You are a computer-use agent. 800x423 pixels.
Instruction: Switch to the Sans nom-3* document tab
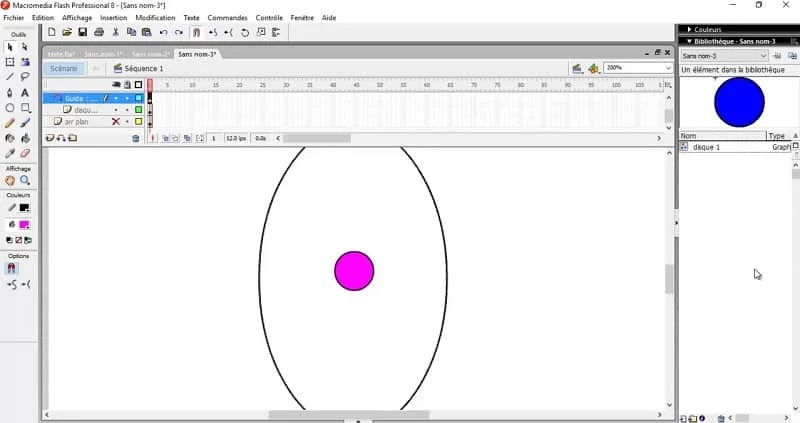tap(198, 53)
